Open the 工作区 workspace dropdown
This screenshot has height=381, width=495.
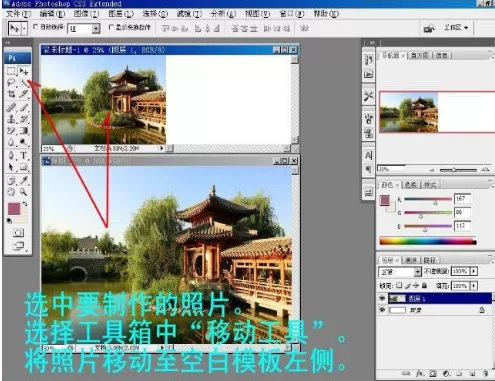point(456,28)
